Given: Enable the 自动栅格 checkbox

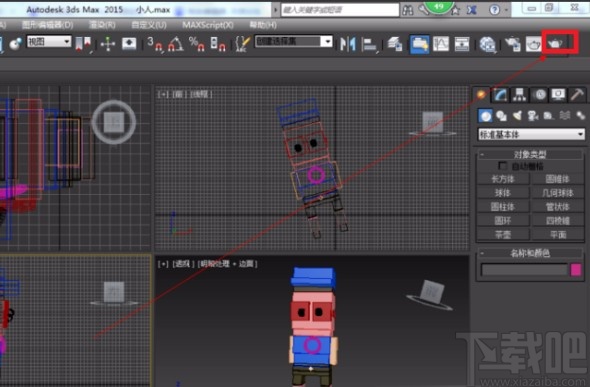Looking at the screenshot, I should (502, 165).
